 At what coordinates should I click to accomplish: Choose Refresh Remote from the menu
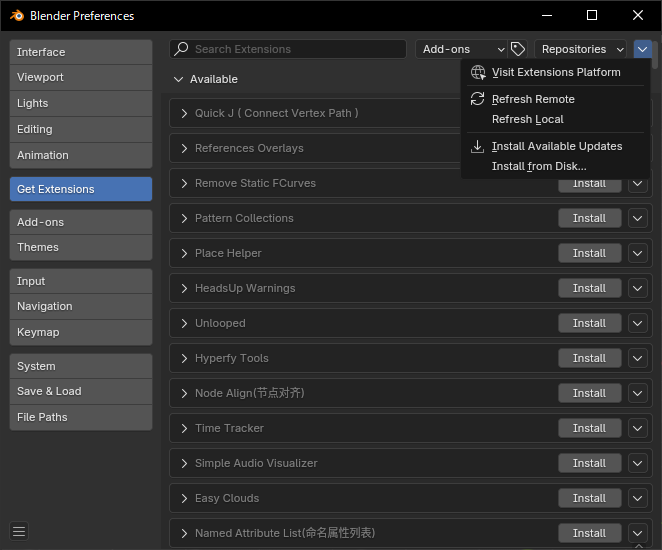[556, 99]
